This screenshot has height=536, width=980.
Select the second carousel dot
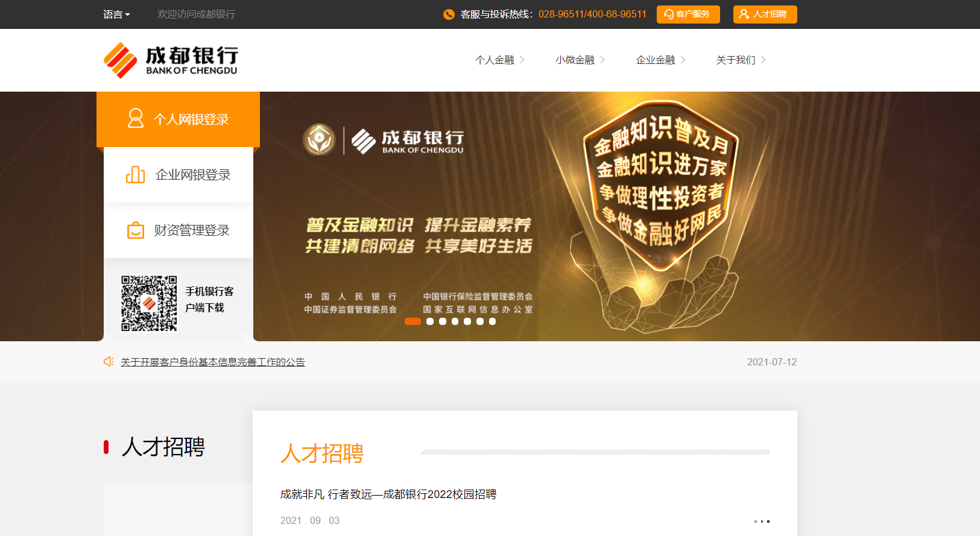coord(430,321)
